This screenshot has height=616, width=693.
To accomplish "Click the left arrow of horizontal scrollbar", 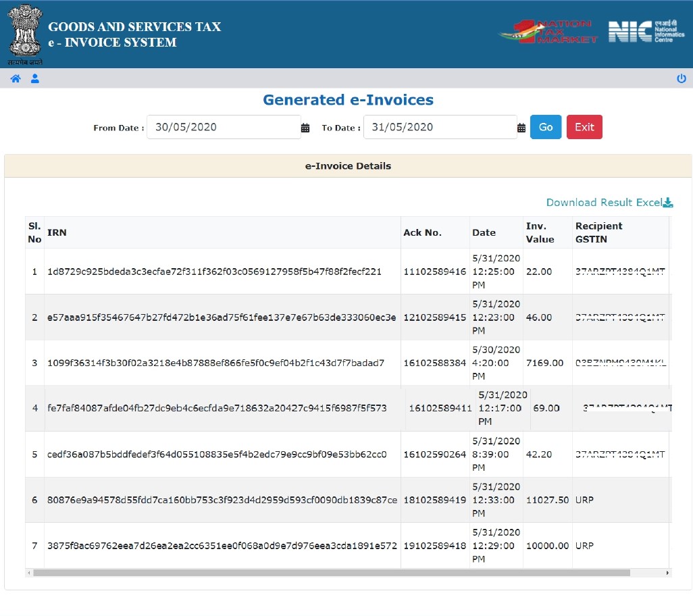I will (x=28, y=573).
